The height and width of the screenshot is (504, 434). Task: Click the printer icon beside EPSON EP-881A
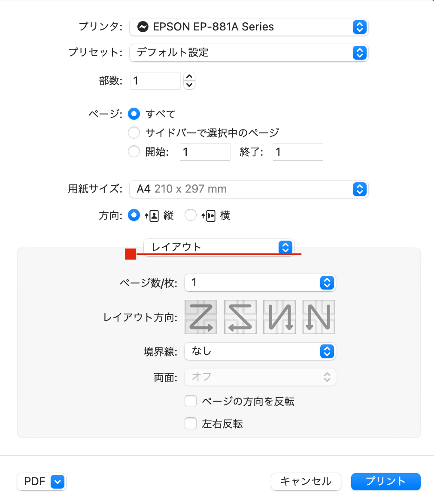(x=142, y=27)
